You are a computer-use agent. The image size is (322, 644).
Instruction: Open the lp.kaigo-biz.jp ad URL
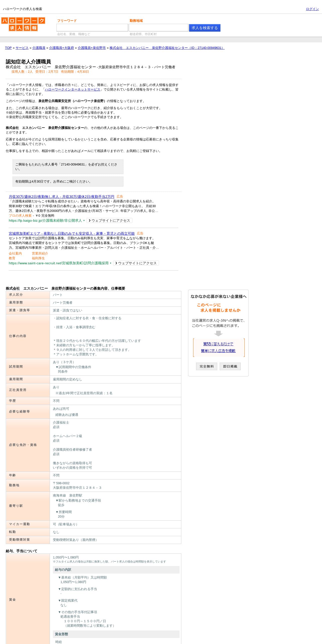pyautogui.click(x=45, y=221)
